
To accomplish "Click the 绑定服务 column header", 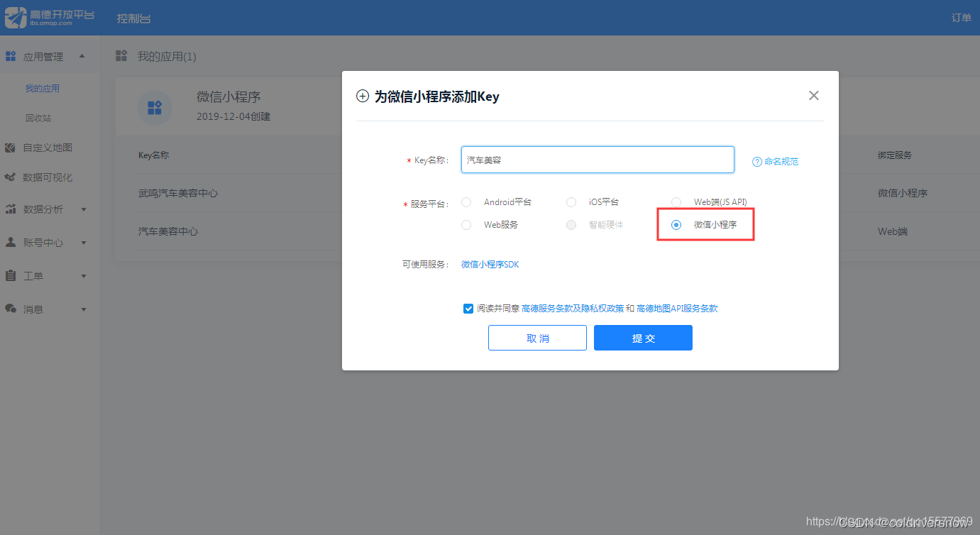I will 895,155.
